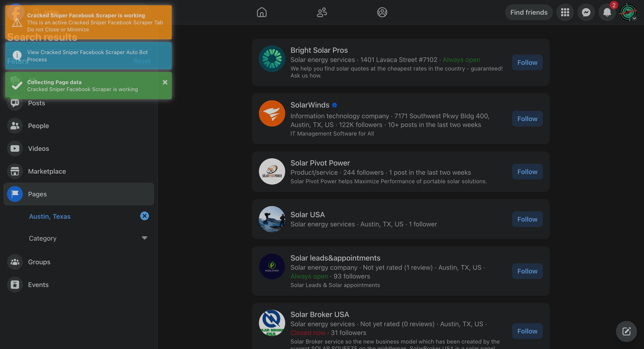Dismiss the Collecting Page data notification
The height and width of the screenshot is (349, 644).
pos(165,82)
